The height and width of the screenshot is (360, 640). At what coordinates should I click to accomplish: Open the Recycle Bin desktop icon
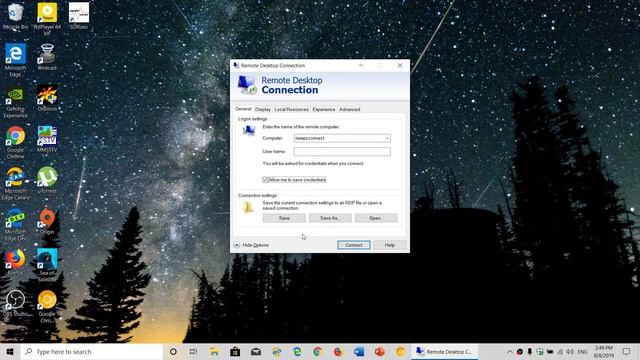(16, 16)
